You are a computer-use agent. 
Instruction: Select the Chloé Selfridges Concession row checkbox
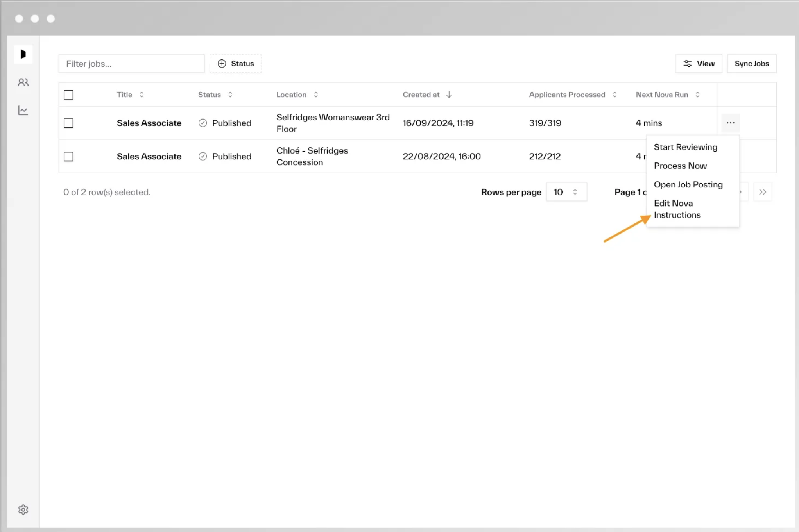click(x=68, y=156)
